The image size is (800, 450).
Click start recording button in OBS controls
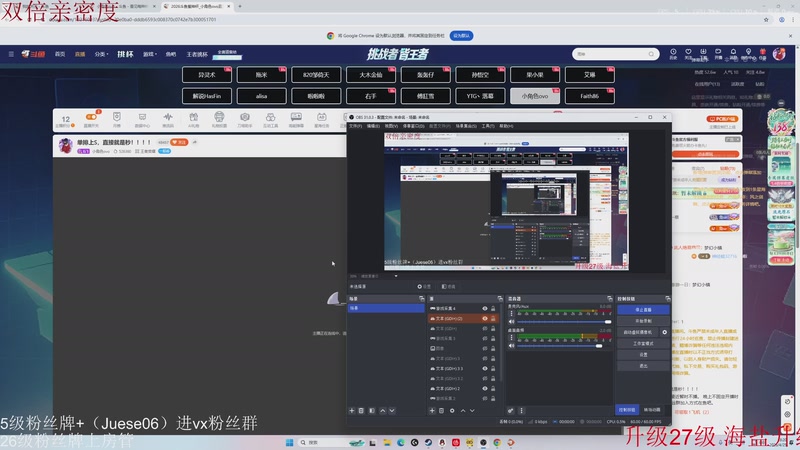pyautogui.click(x=643, y=321)
